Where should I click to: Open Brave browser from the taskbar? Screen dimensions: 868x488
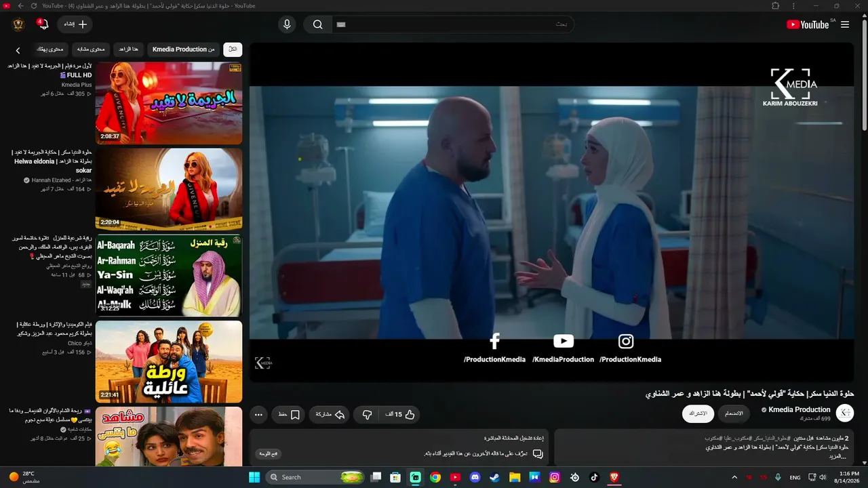614,477
